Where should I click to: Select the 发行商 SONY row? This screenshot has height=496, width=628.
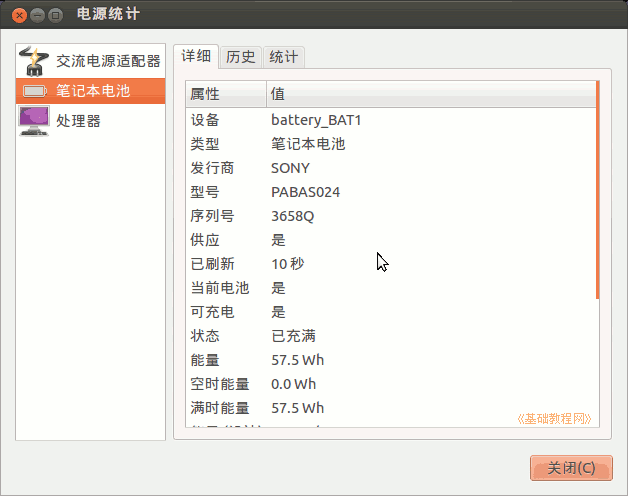tap(390, 168)
